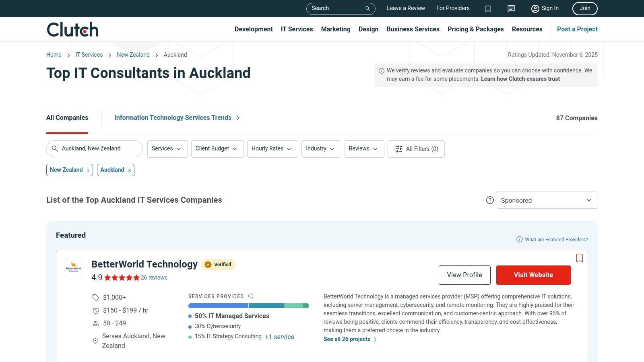644x362 pixels.
Task: Click the Visit Website button
Action: point(533,275)
